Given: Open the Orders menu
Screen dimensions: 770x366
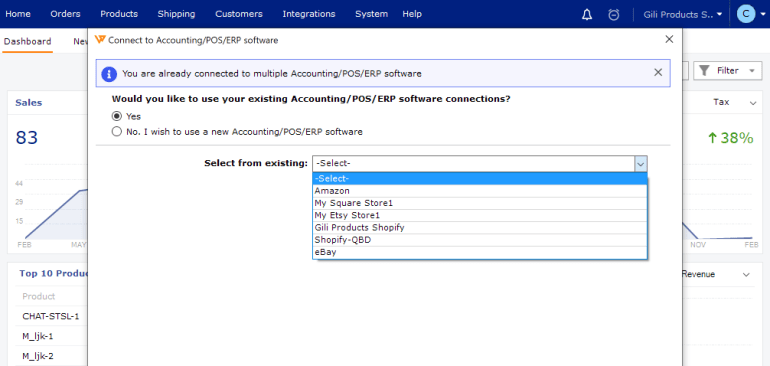Looking at the screenshot, I should 65,14.
